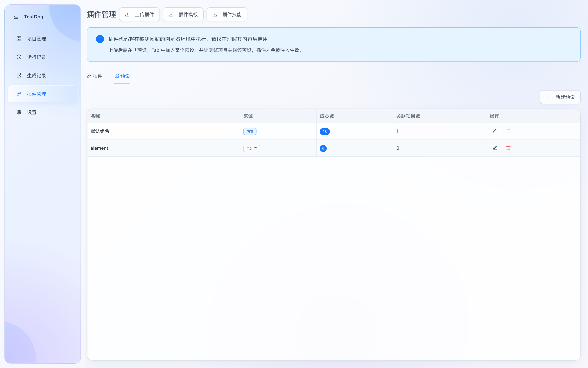Click the 运行记录 clock icon
The width and height of the screenshot is (588, 368).
pos(19,57)
